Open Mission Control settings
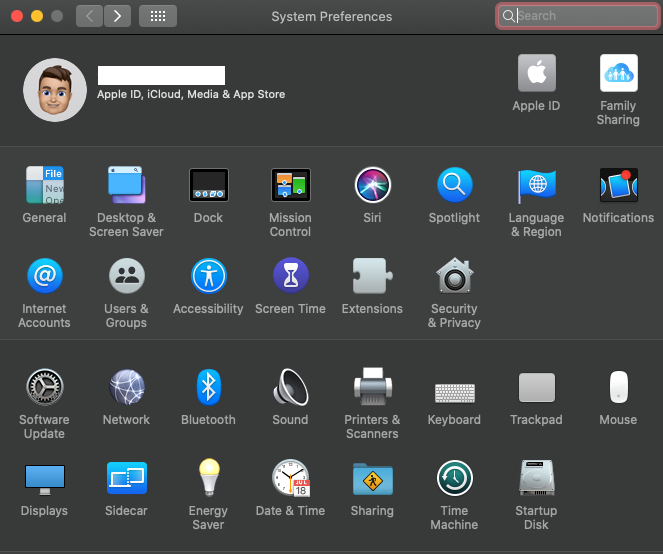This screenshot has width=663, height=554. (290, 185)
